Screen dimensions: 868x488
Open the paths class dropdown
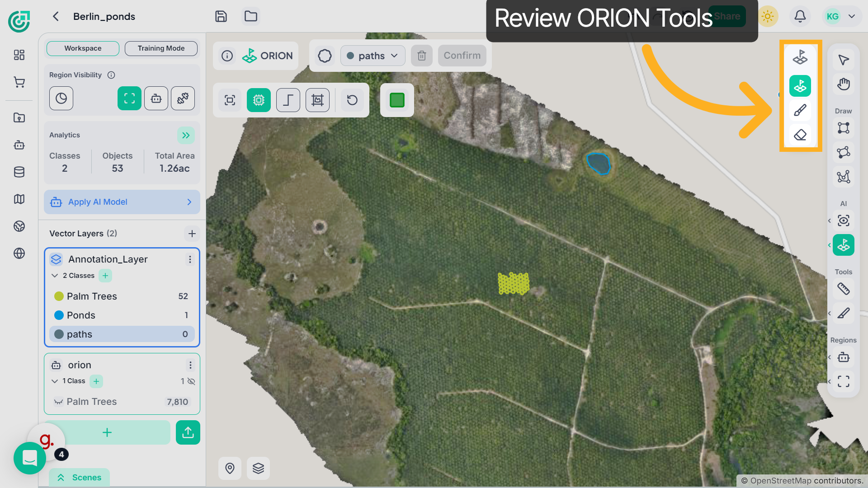click(x=373, y=56)
